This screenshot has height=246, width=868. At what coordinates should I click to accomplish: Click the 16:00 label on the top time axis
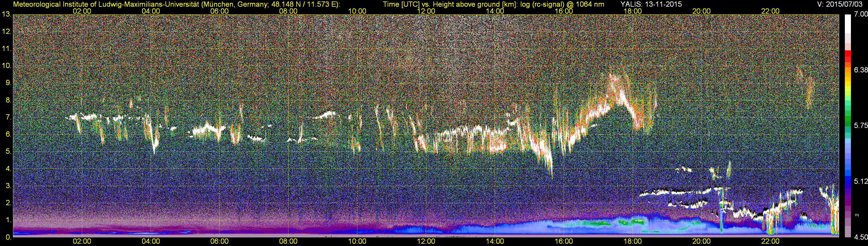tap(564, 11)
